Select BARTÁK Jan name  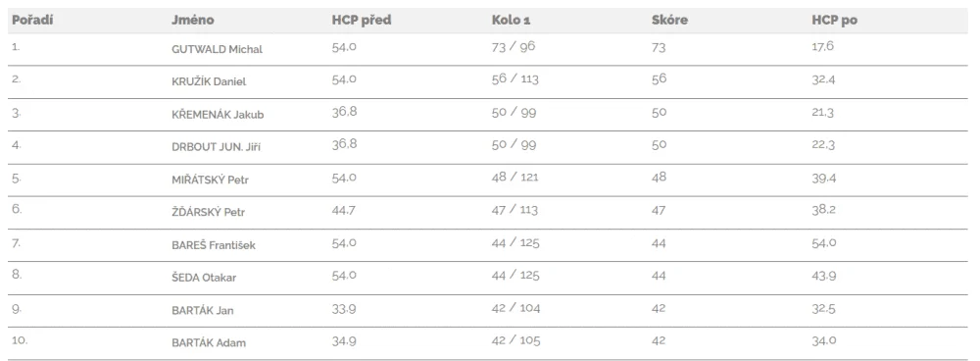pyautogui.click(x=203, y=310)
